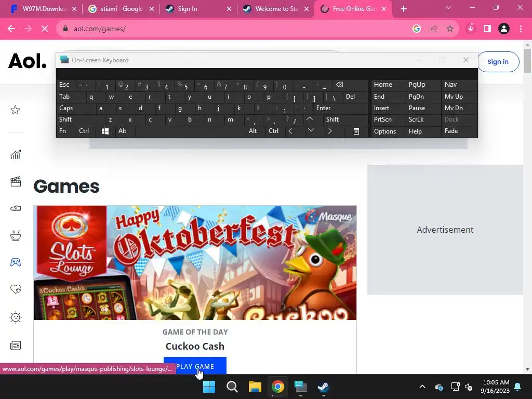Open Steam from the taskbar

(x=323, y=387)
